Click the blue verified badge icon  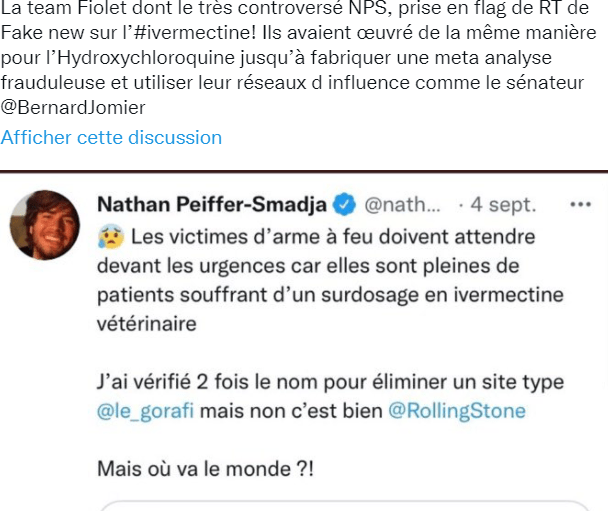[344, 205]
